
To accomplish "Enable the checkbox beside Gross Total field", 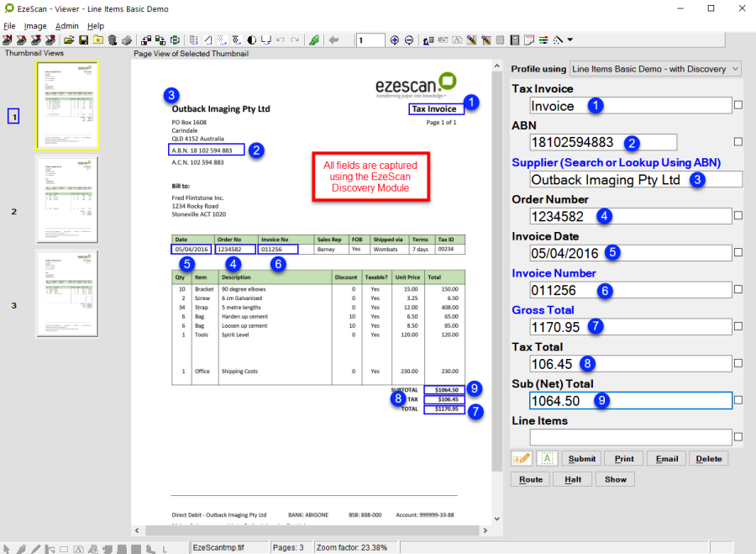I will [x=738, y=326].
